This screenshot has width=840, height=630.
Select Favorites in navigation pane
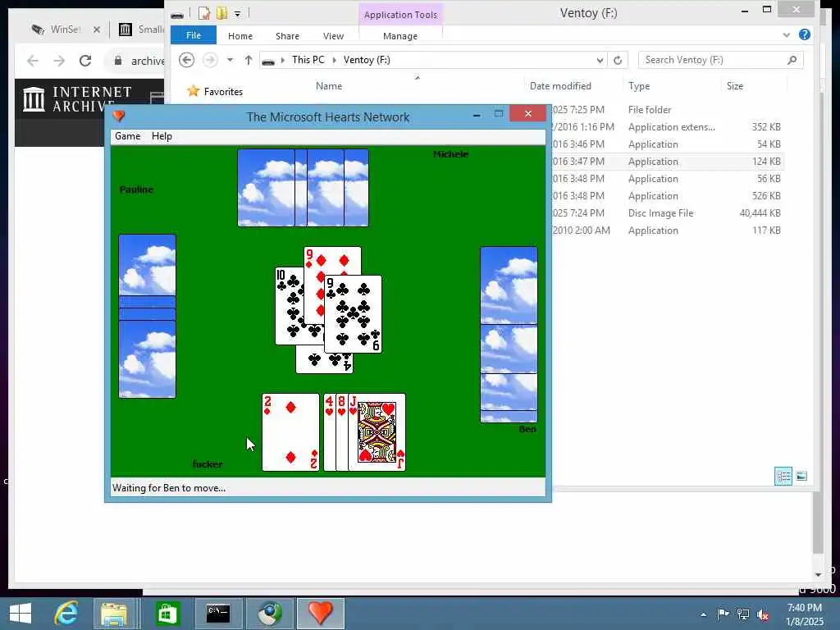tap(223, 92)
